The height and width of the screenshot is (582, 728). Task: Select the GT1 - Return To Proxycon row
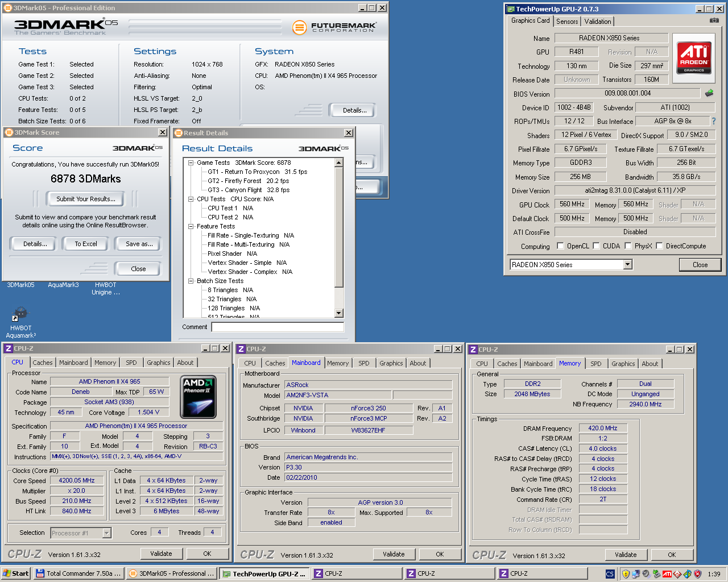[257, 172]
